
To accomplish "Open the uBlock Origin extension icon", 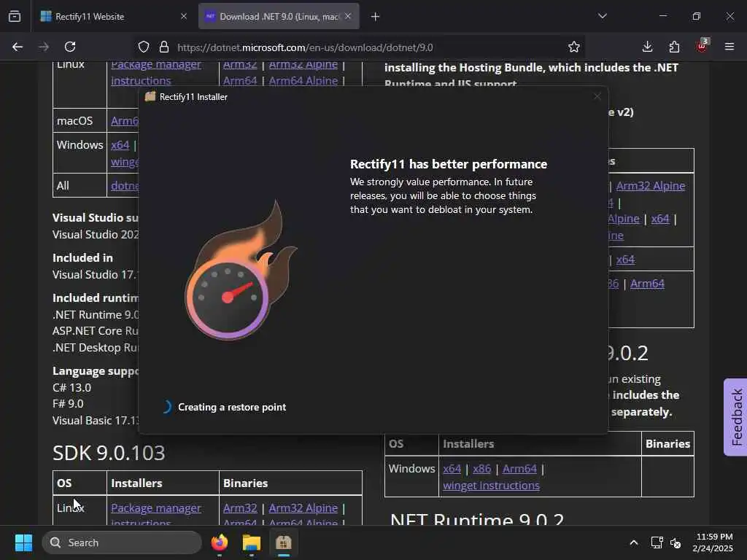I will [702, 46].
